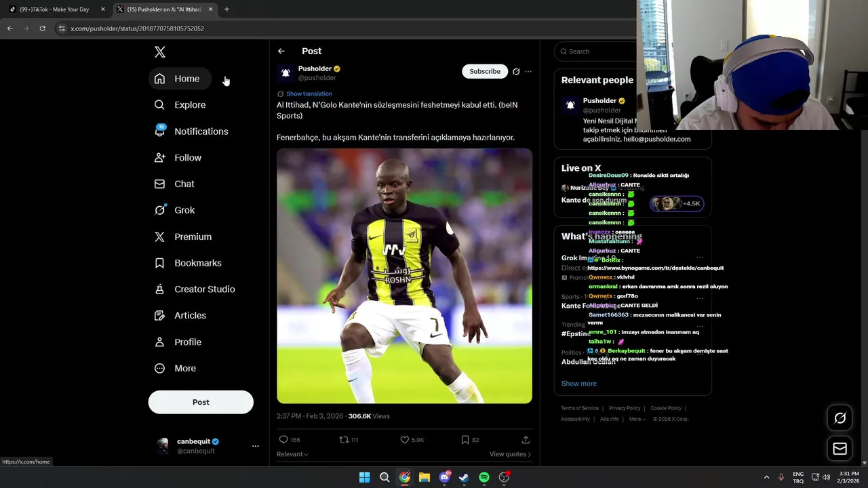Click the Grok explain icon beside Subscribe
868x488 pixels.
tap(516, 71)
